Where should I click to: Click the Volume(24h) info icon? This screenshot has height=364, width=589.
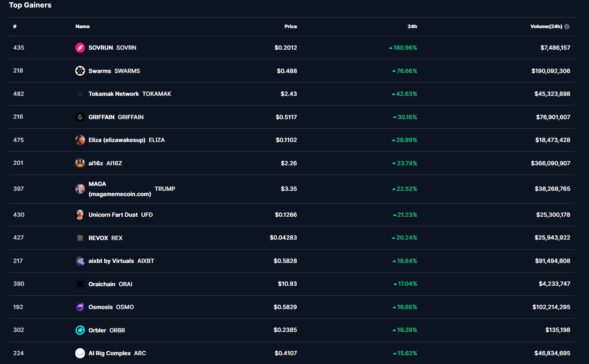[x=567, y=27]
